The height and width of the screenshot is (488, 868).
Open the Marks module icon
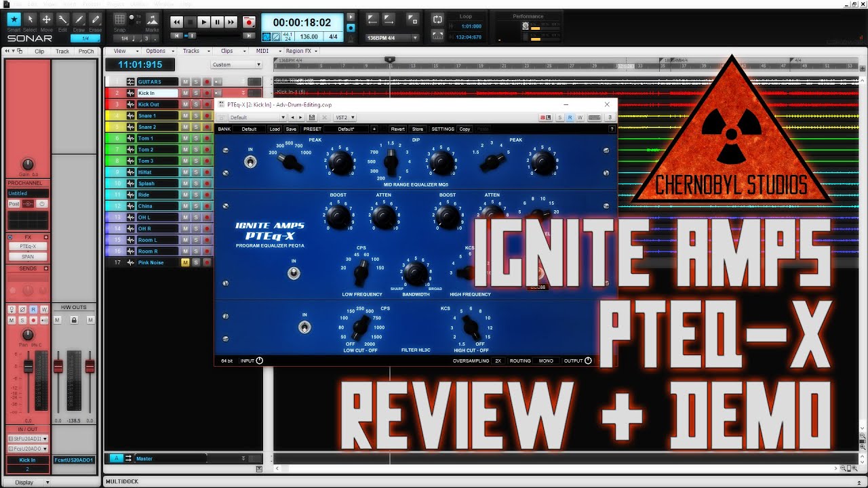[152, 20]
